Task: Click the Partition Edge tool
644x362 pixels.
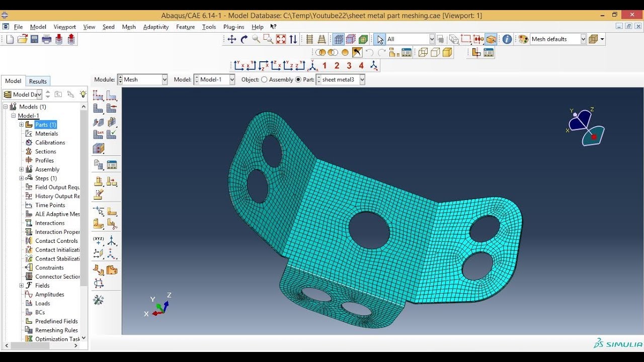Action: click(x=99, y=211)
